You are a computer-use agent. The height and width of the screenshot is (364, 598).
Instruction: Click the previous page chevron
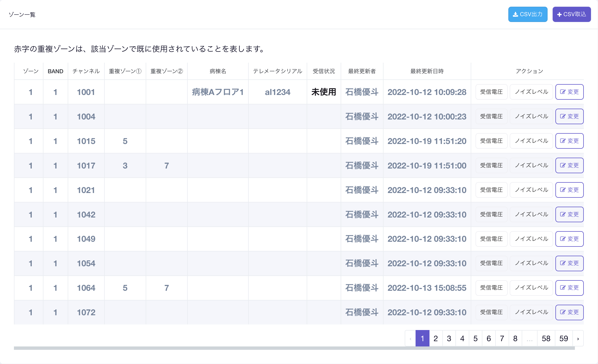click(x=410, y=339)
